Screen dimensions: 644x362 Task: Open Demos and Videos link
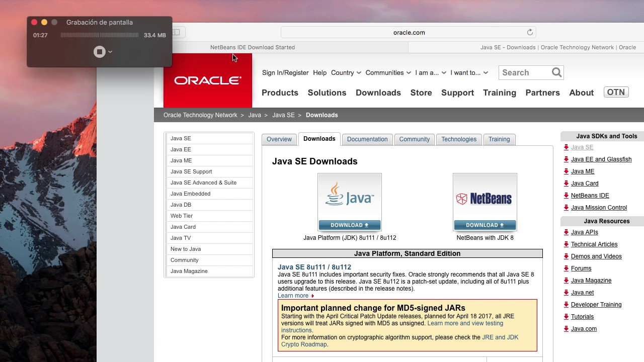(x=596, y=256)
